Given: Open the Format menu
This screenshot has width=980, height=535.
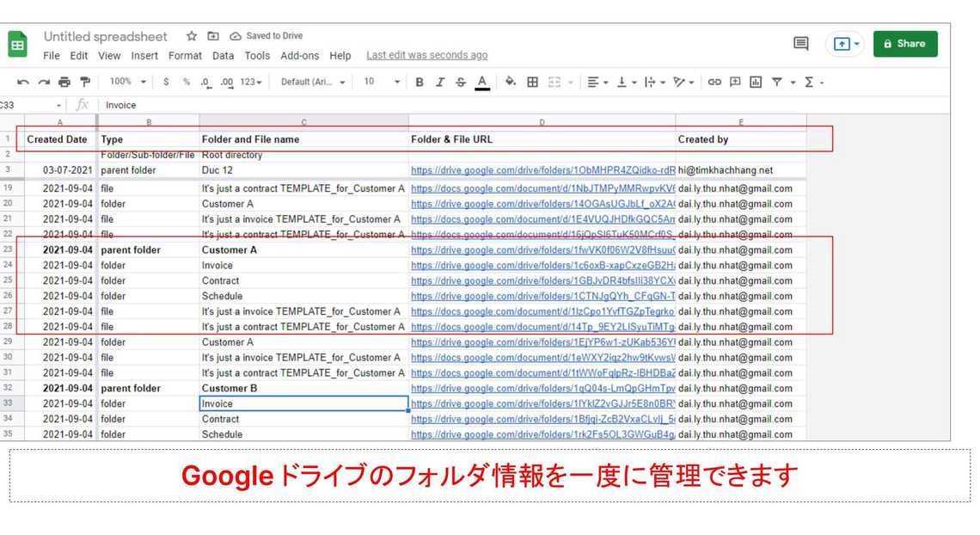Looking at the screenshot, I should pos(185,56).
